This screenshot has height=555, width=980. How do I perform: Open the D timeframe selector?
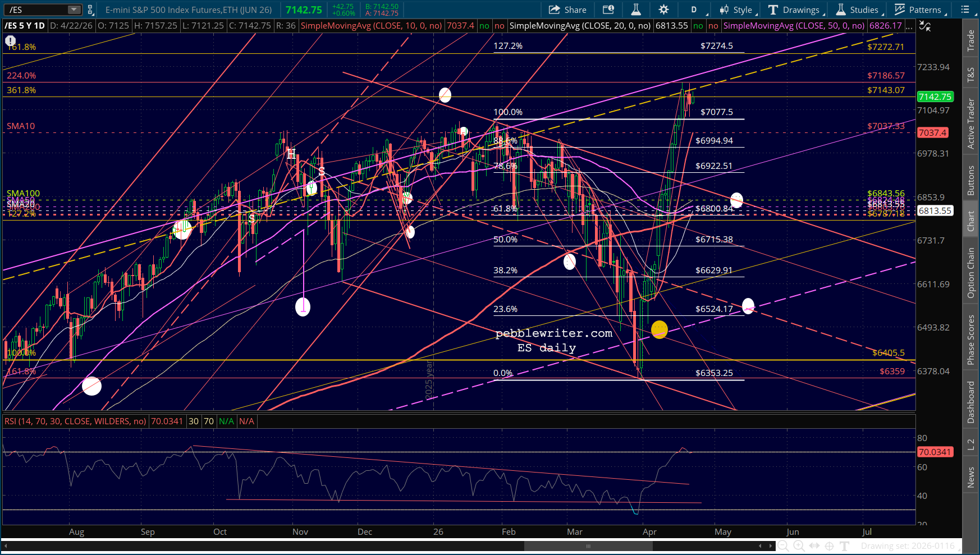(694, 10)
